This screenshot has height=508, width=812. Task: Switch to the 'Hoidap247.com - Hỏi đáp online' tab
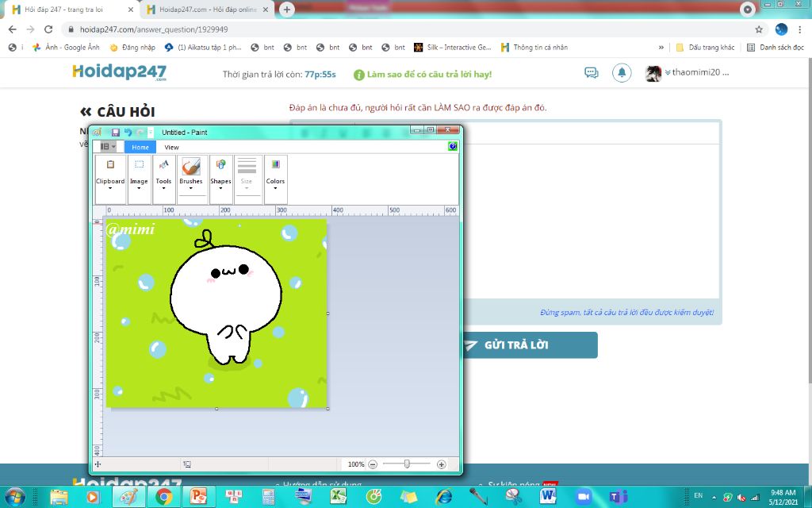pyautogui.click(x=207, y=10)
